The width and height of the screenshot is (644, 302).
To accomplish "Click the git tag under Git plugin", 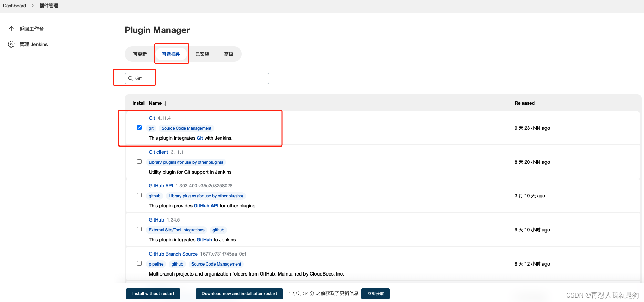I will tap(151, 128).
